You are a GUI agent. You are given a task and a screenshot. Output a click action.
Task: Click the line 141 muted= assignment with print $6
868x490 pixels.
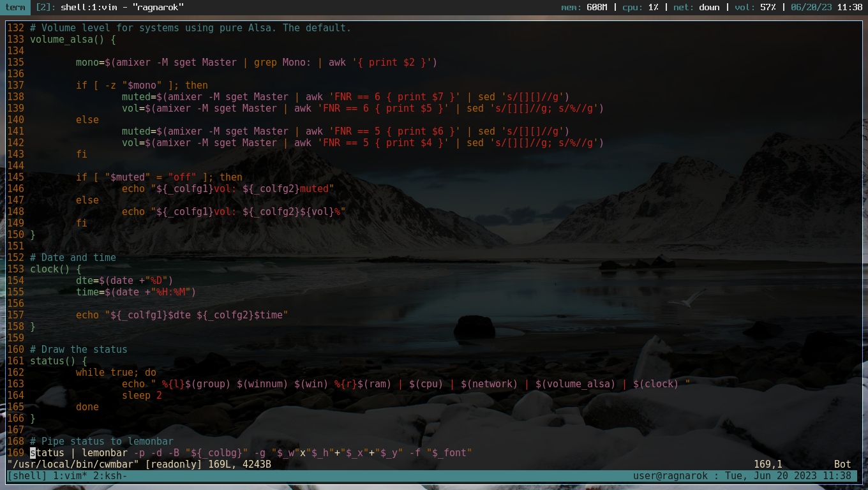pos(346,131)
